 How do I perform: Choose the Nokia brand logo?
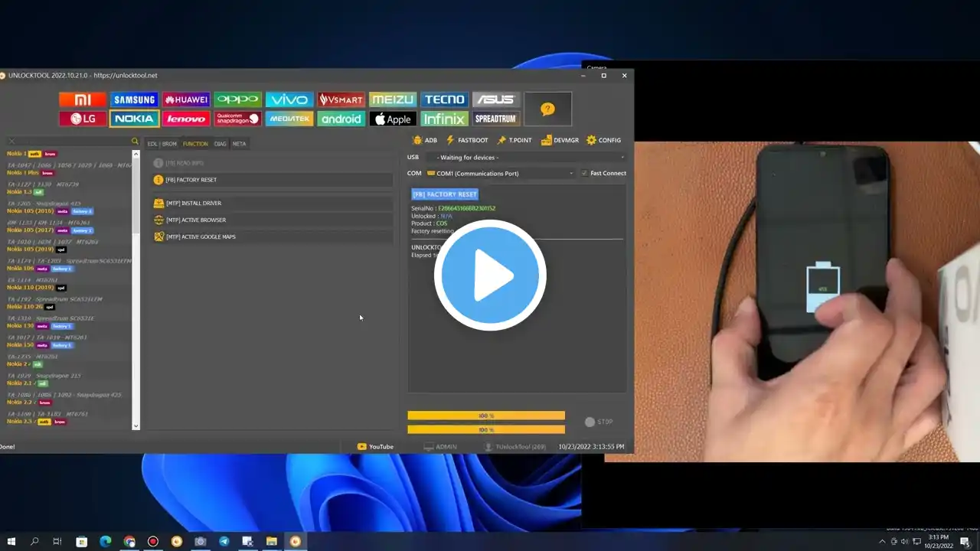click(x=134, y=119)
